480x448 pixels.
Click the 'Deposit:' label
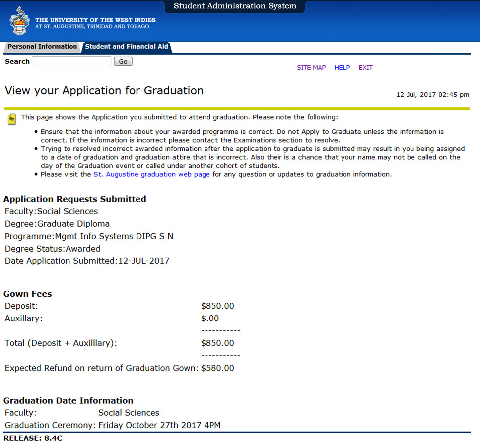(x=21, y=306)
